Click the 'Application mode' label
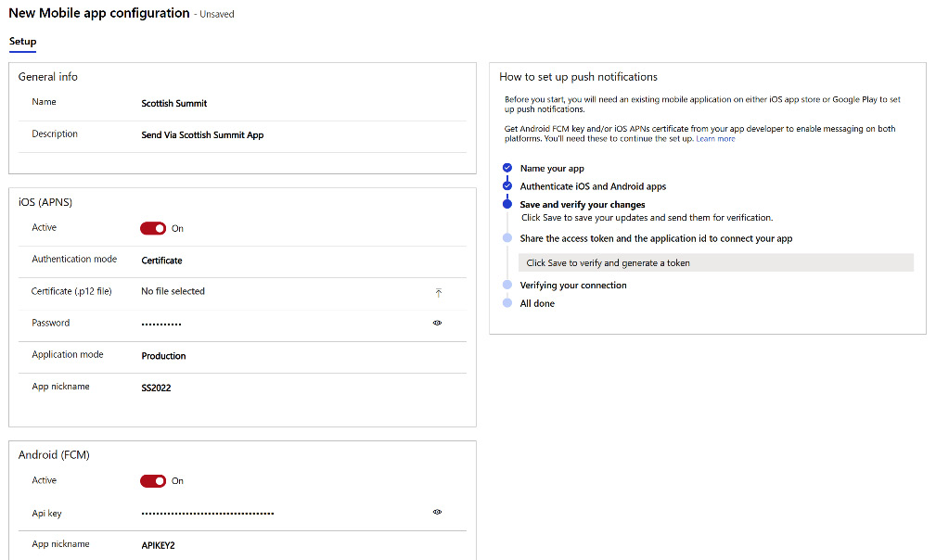The height and width of the screenshot is (560, 936). pos(68,354)
